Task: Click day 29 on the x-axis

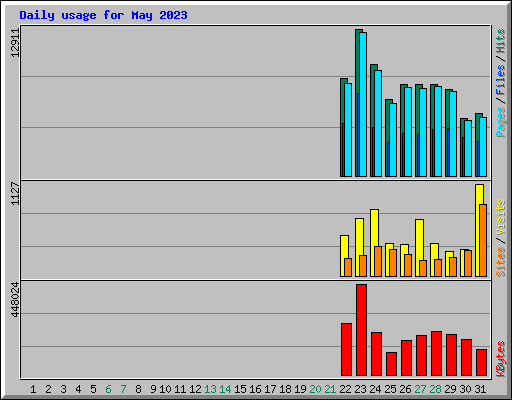Action: point(450,389)
